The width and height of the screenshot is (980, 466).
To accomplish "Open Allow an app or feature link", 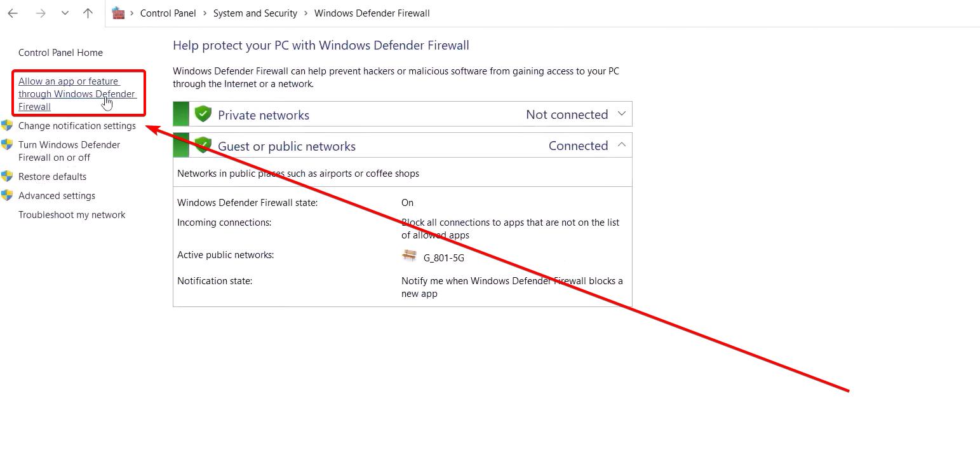I will click(x=77, y=94).
